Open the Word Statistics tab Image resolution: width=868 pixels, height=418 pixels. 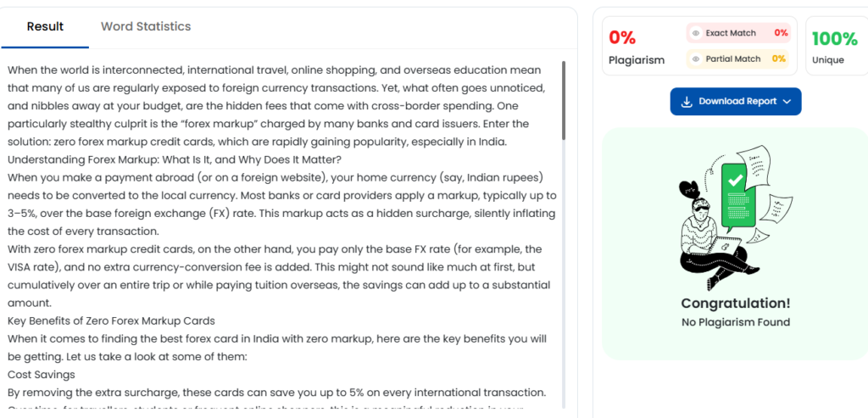(146, 26)
